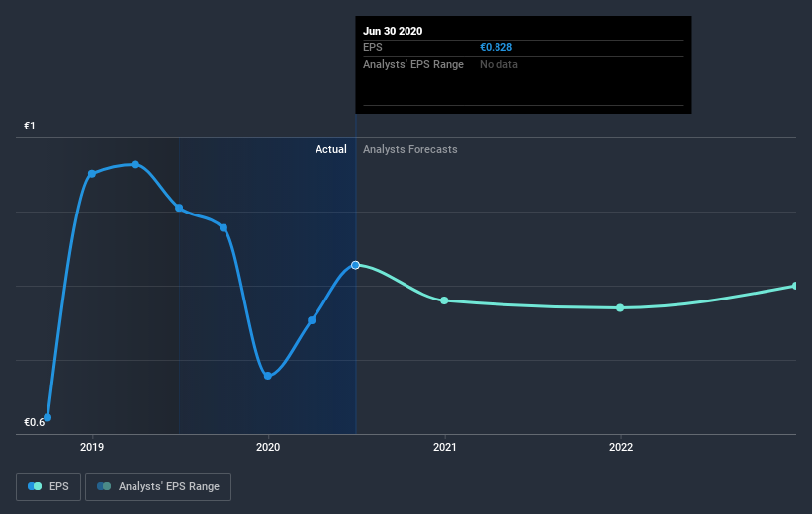
Task: Select the highlighted Jun 30 2020 data point
Action: 355,265
